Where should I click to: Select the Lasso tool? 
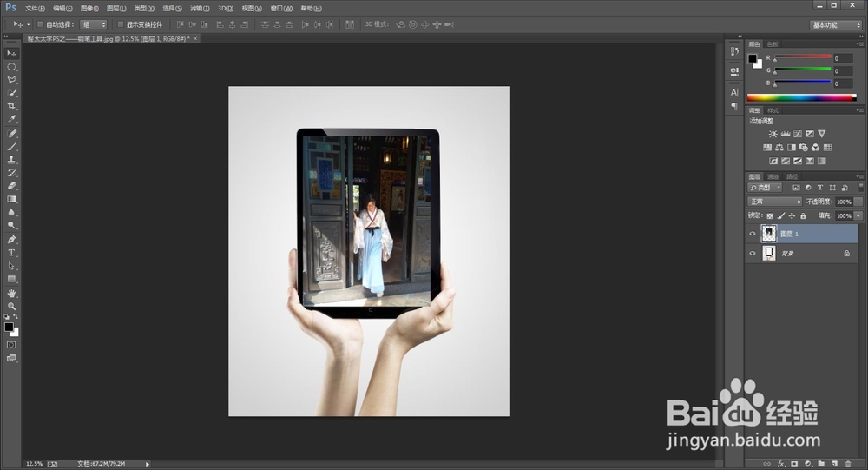[x=12, y=80]
